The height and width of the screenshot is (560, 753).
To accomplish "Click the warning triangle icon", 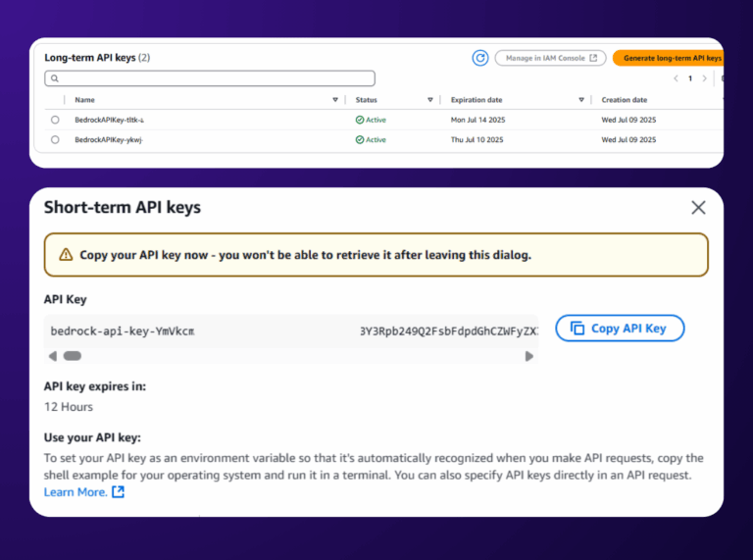I will coord(66,255).
